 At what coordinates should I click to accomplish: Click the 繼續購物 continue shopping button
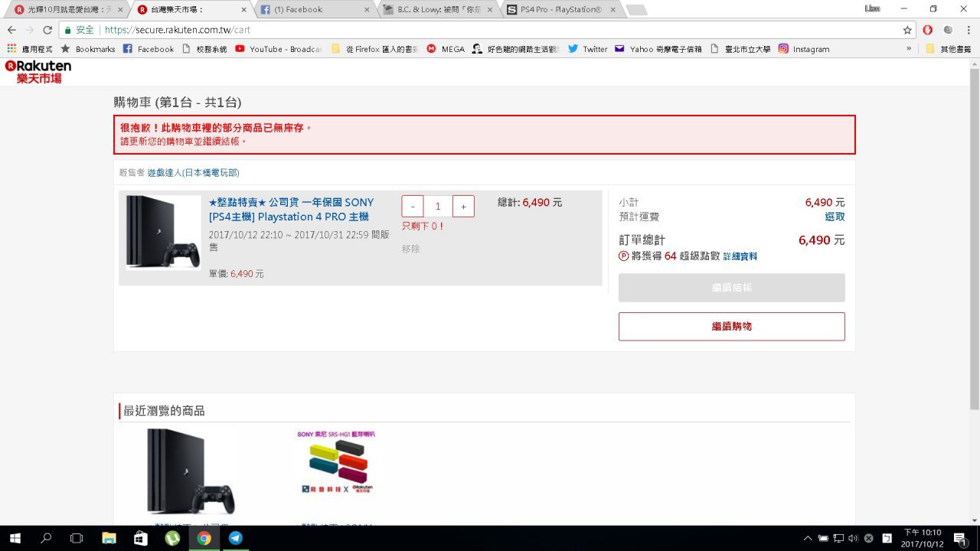tap(732, 326)
